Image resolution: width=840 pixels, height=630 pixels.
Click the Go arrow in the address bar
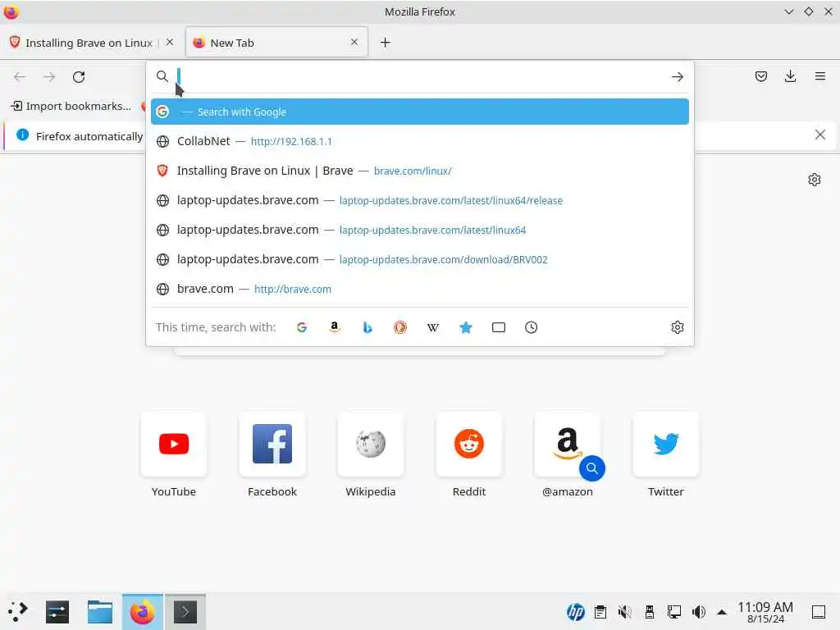(x=677, y=76)
